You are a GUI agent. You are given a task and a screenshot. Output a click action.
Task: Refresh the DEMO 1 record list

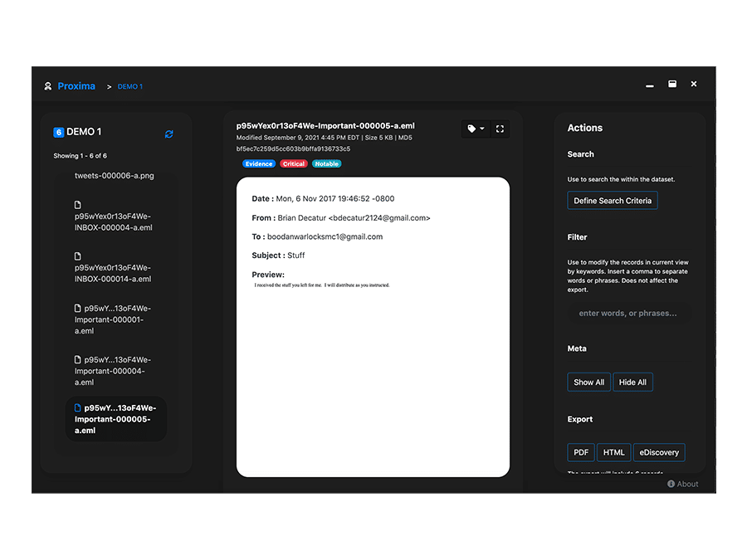point(169,134)
